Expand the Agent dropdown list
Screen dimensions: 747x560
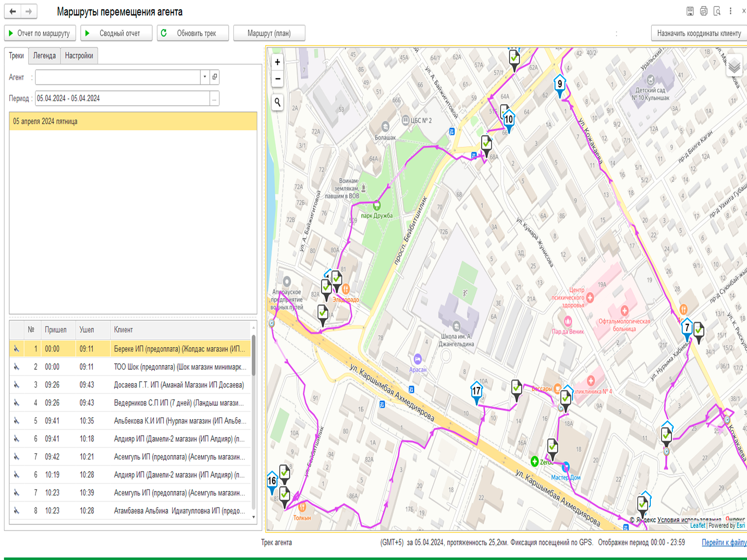(x=204, y=77)
